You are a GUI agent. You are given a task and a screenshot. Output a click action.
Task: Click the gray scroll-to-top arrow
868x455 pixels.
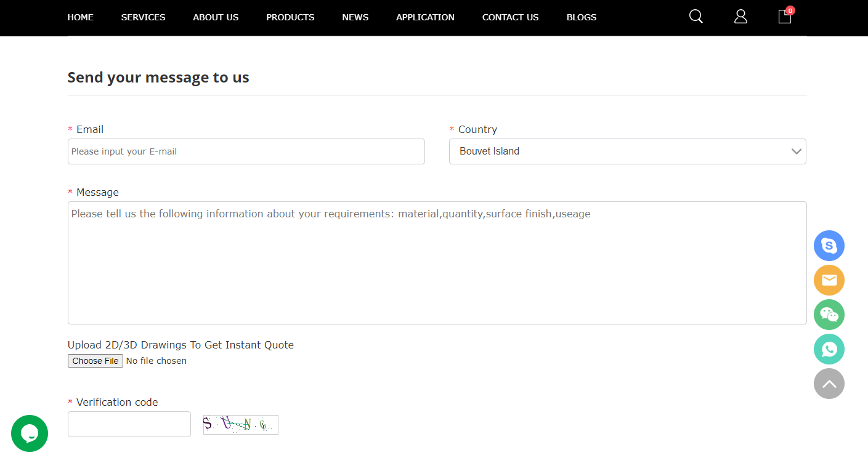(x=829, y=384)
